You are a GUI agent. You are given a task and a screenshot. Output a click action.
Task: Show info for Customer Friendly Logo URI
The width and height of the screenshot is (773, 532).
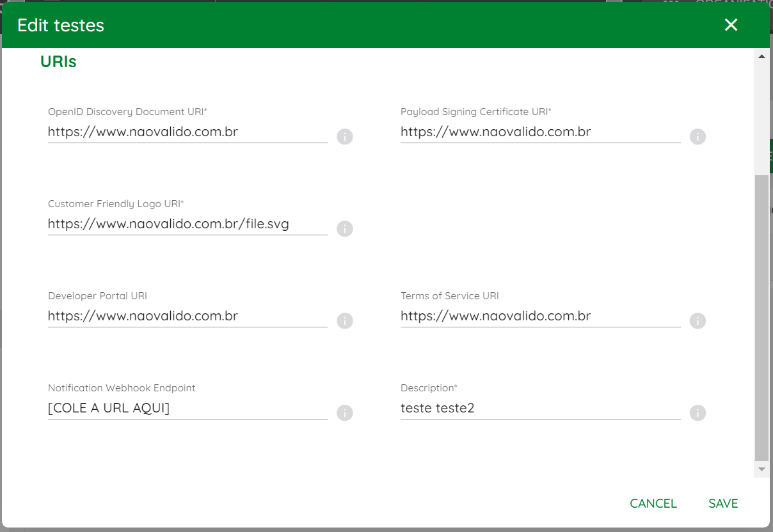[345, 228]
